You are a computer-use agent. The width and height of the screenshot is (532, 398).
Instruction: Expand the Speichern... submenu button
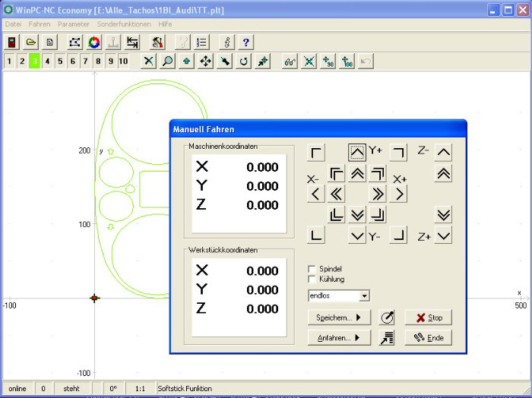click(x=338, y=317)
